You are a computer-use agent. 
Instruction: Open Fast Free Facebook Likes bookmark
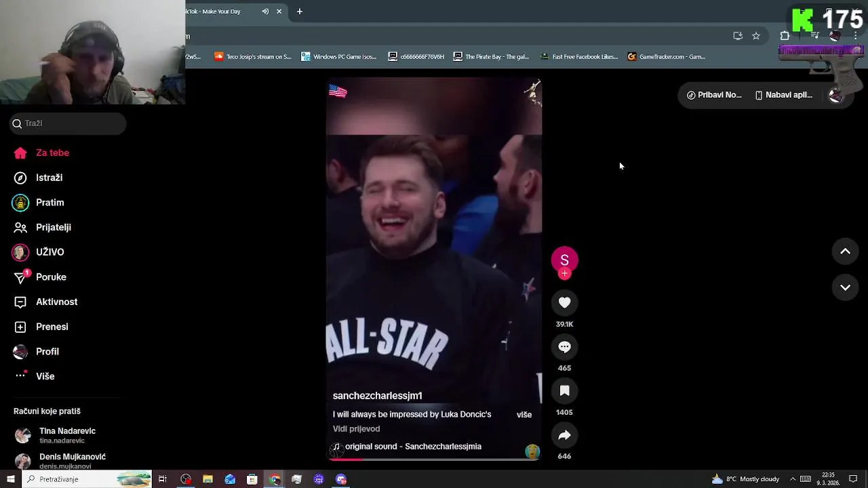[x=579, y=57]
